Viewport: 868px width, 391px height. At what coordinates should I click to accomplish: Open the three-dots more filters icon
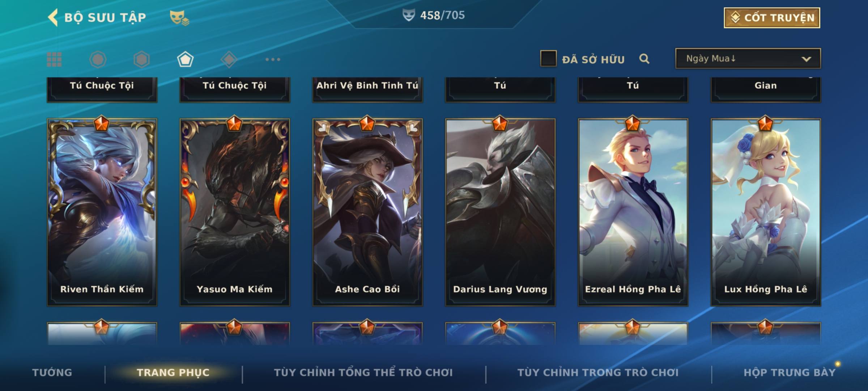point(273,59)
